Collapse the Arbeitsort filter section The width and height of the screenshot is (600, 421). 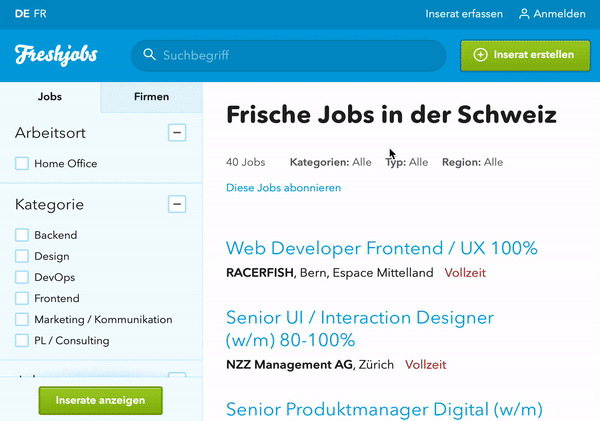click(x=177, y=132)
